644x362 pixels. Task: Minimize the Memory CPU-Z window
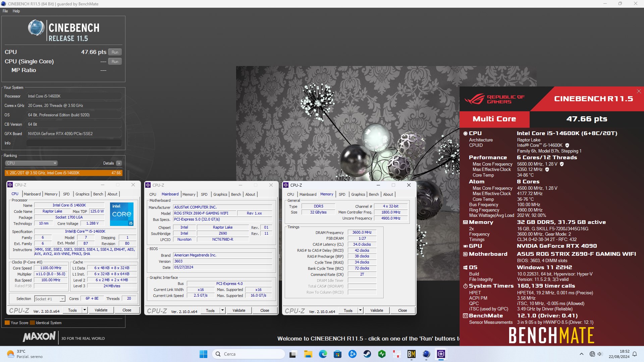point(378,185)
